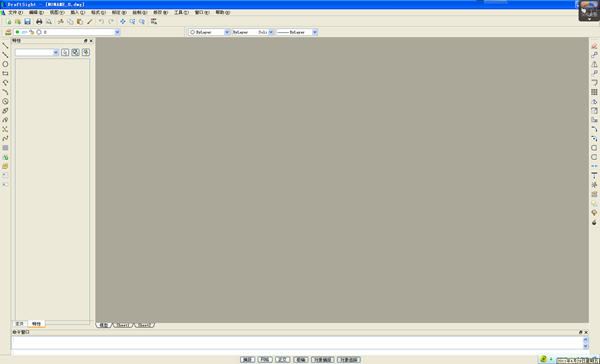
Task: Toggle 对象捕捉 entity snap in status bar
Action: point(323,360)
